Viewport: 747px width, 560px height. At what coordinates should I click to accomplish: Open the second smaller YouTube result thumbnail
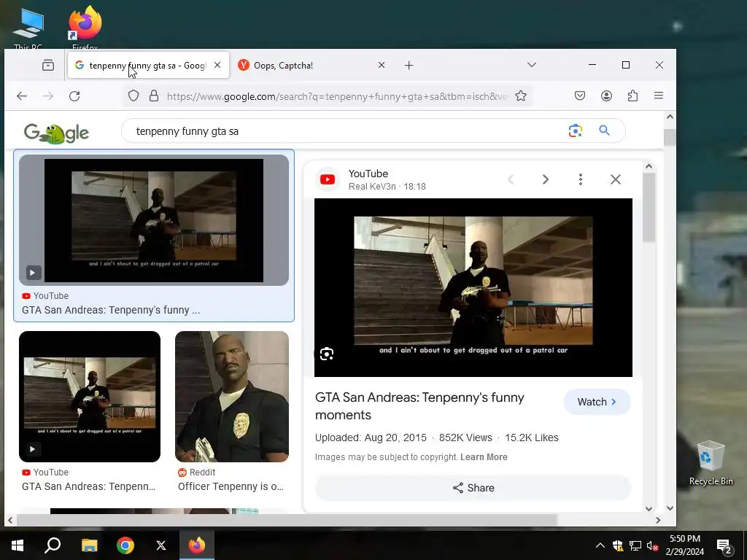pyautogui.click(x=90, y=397)
